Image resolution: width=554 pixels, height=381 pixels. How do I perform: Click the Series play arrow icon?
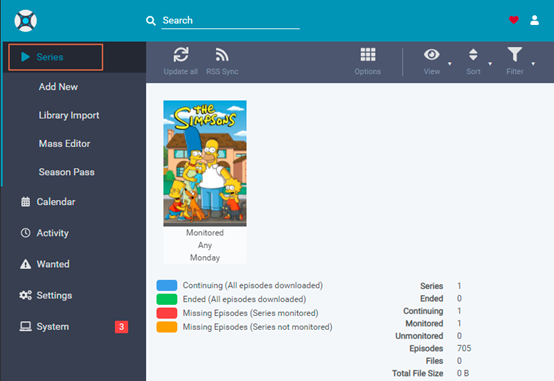[25, 57]
